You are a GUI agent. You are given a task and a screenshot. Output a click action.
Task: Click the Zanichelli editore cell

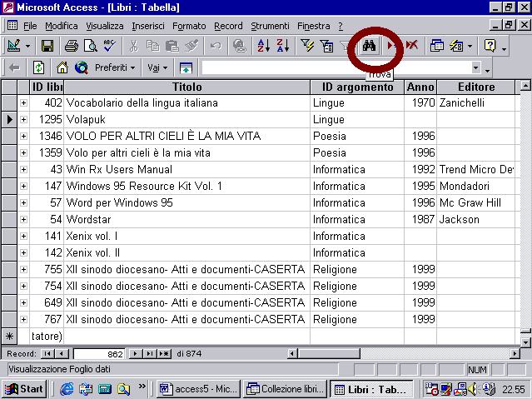pyautogui.click(x=476, y=103)
